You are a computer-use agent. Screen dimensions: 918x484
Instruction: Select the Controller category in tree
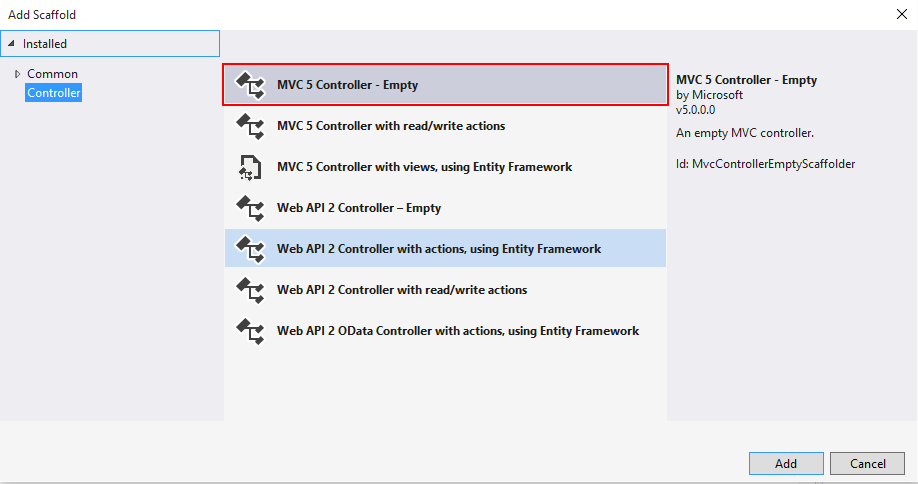coord(54,93)
